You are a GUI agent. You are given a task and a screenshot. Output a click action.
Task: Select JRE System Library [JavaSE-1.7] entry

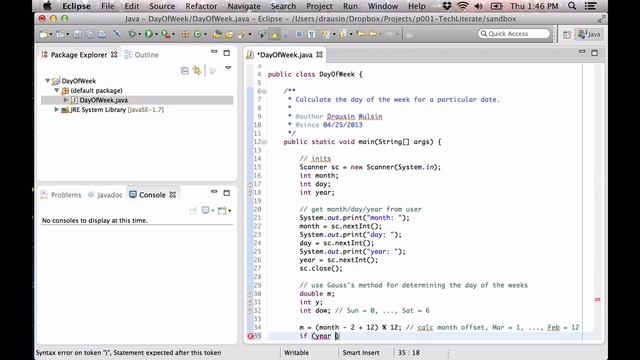coord(113,109)
